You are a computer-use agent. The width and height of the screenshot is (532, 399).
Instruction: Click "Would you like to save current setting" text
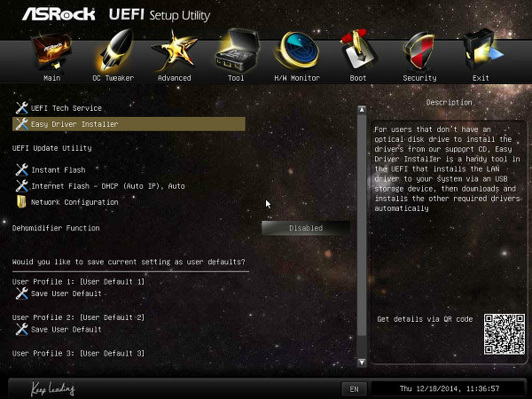coord(129,262)
